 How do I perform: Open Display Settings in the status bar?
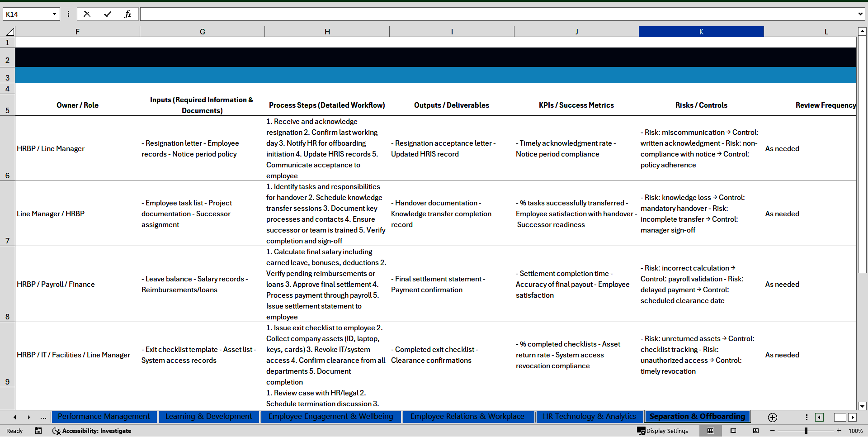[x=663, y=431]
